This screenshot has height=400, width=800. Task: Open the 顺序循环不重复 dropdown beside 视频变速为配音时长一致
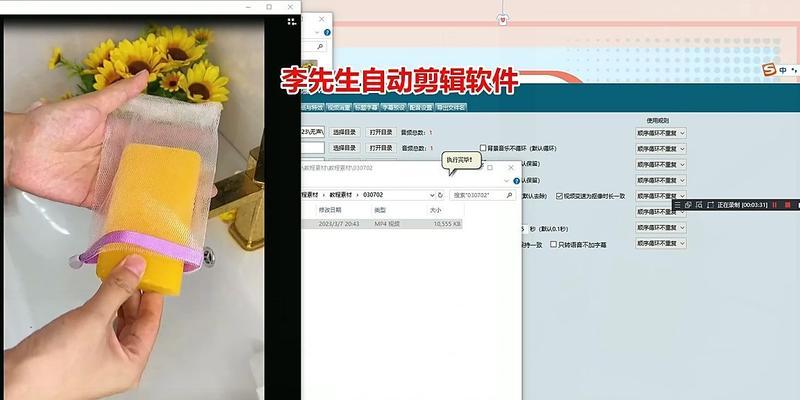coord(661,196)
